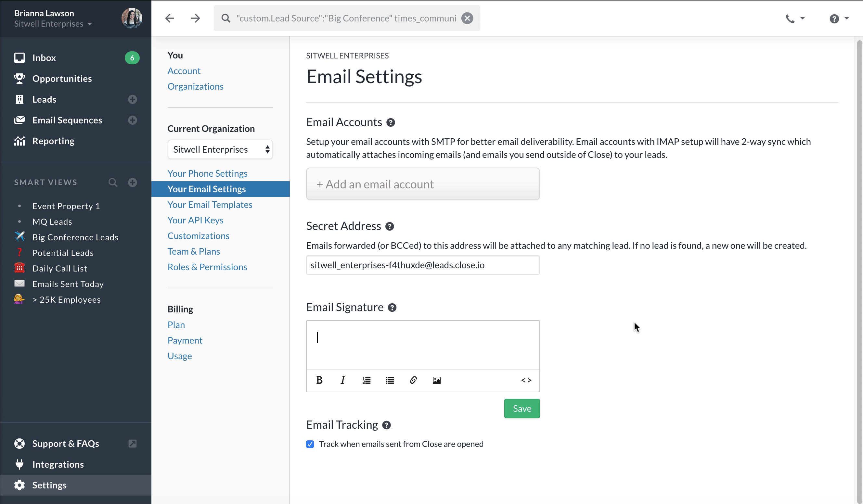Image resolution: width=863 pixels, height=504 pixels.
Task: Insert a numbered list in signature
Action: coord(367,380)
